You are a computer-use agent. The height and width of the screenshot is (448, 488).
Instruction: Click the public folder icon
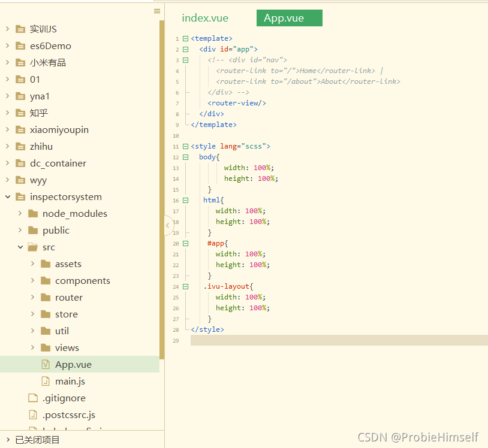click(33, 231)
